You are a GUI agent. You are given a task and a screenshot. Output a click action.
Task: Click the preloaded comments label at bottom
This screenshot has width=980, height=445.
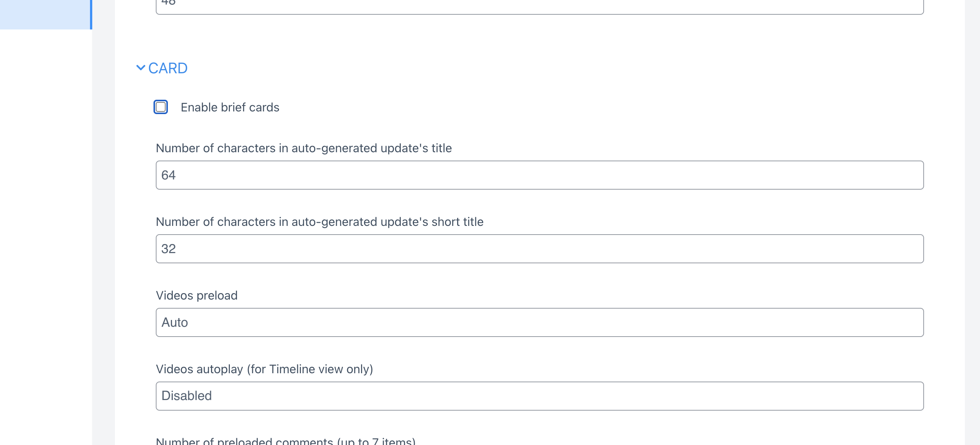pos(285,441)
